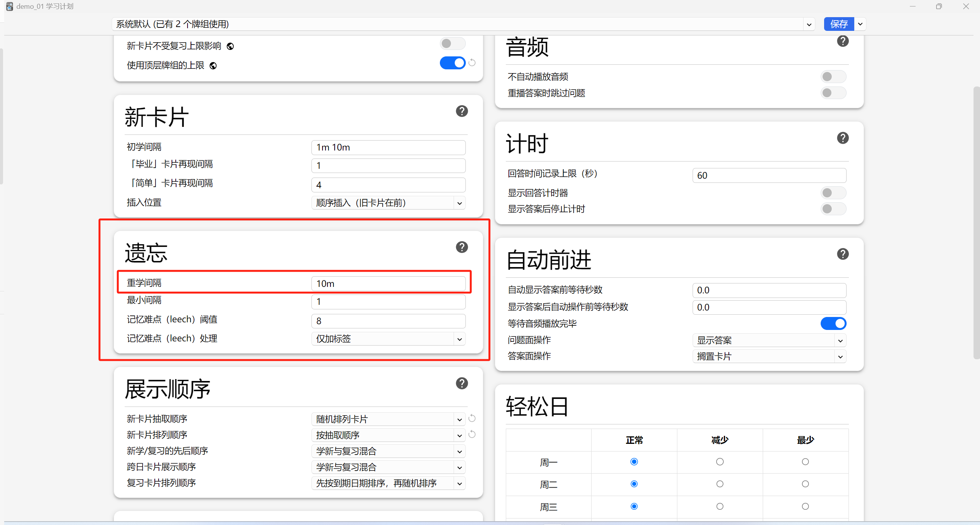The height and width of the screenshot is (525, 980).
Task: Enable 不自动播放音频 switch
Action: [833, 77]
